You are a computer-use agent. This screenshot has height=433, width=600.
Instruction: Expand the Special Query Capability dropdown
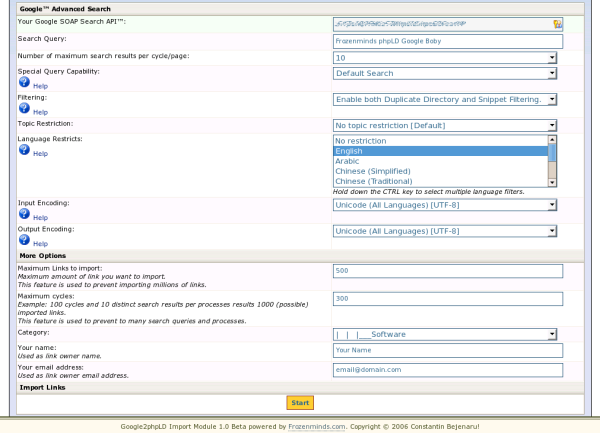point(445,73)
